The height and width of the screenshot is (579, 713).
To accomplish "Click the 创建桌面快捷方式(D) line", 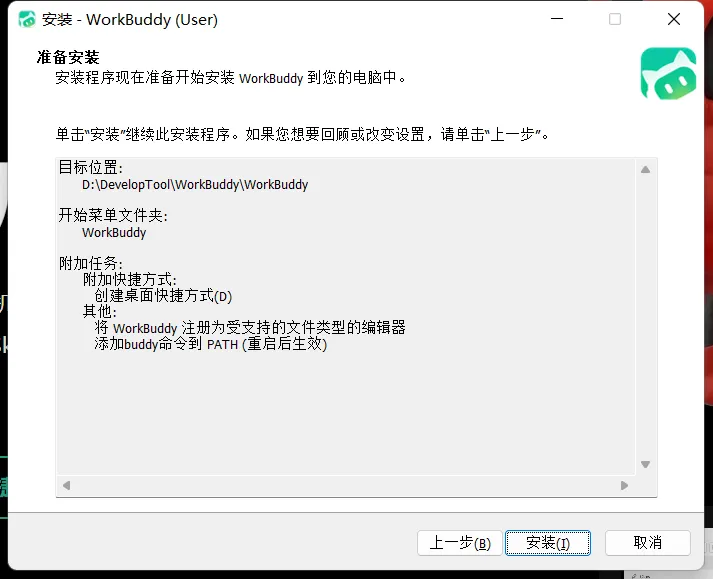I will (x=163, y=296).
